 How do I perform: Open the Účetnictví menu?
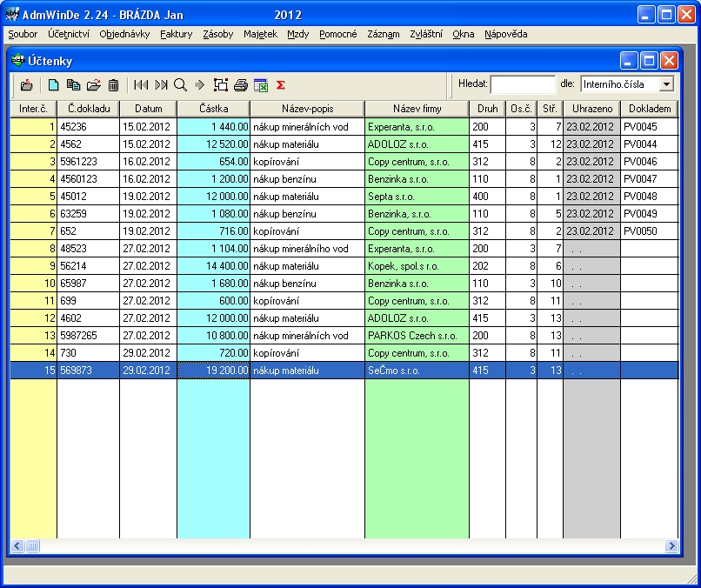tap(69, 34)
